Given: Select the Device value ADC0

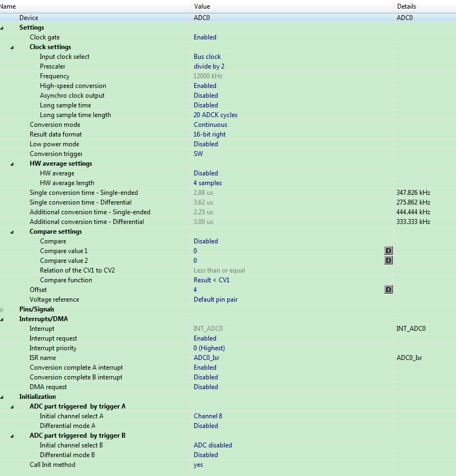Looking at the screenshot, I should click(202, 18).
